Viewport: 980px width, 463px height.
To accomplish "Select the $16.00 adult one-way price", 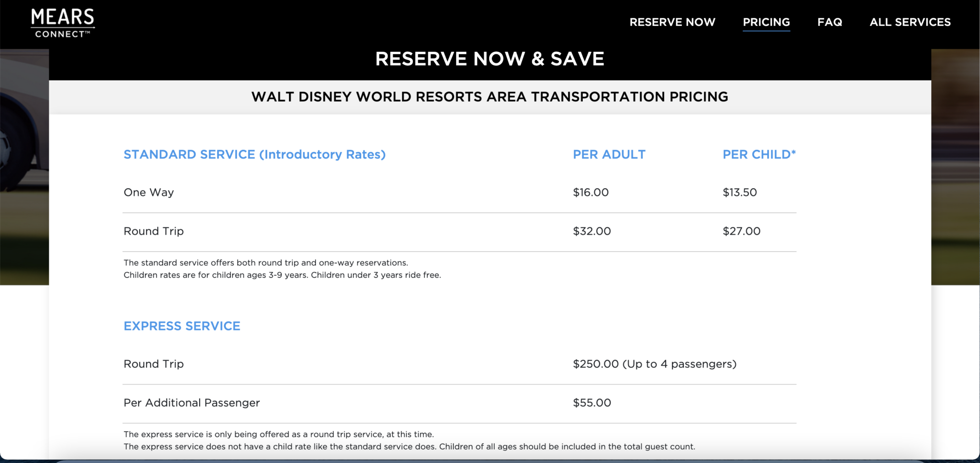I will click(591, 192).
